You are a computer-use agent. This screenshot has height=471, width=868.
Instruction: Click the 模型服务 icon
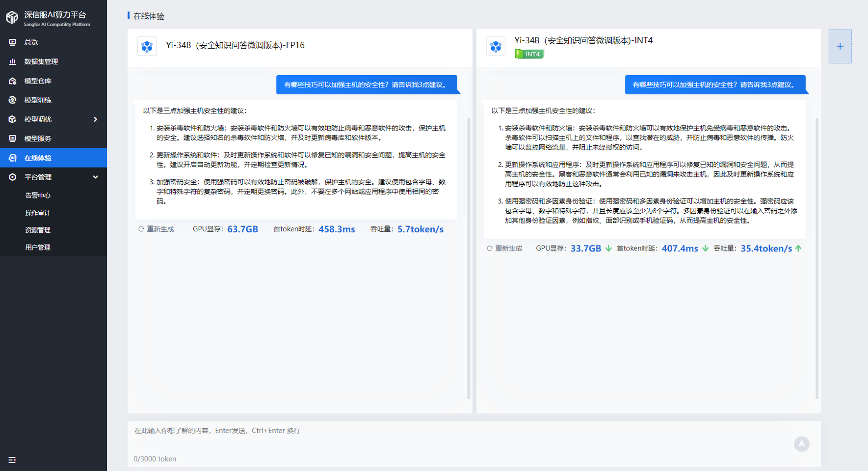13,139
